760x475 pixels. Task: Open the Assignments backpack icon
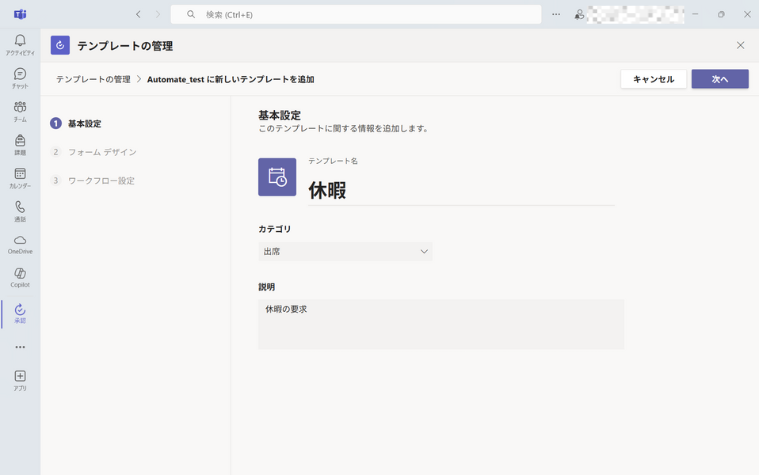pos(20,145)
